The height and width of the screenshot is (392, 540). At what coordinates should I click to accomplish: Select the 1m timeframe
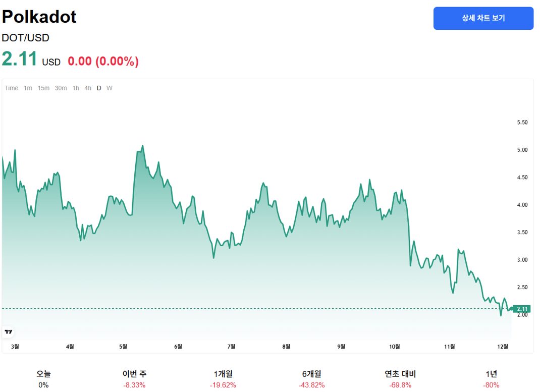28,88
